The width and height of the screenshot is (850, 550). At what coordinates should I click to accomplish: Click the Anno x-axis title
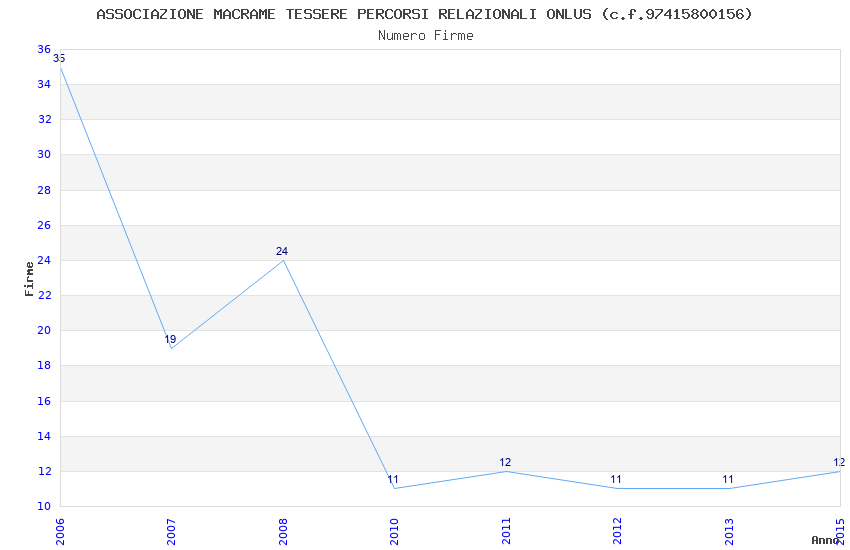pos(825,540)
